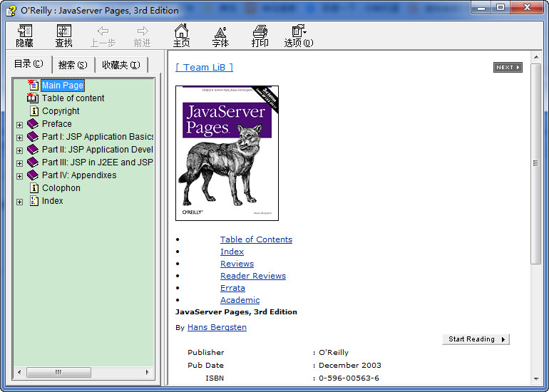The image size is (549, 392).
Task: Open the Reader Reviews link
Action: [253, 276]
